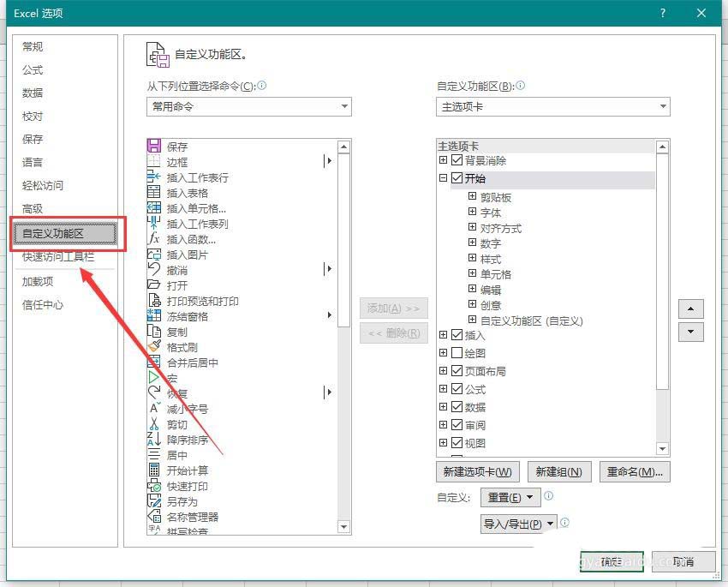The height and width of the screenshot is (587, 728).
Task: Select the 打印预览和打印 command icon
Action: pyautogui.click(x=153, y=300)
